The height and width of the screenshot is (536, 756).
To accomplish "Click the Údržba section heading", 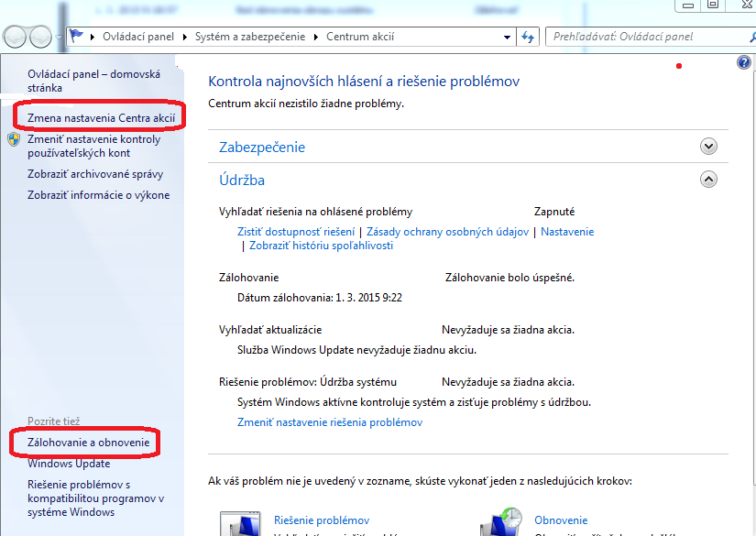I will click(x=242, y=180).
